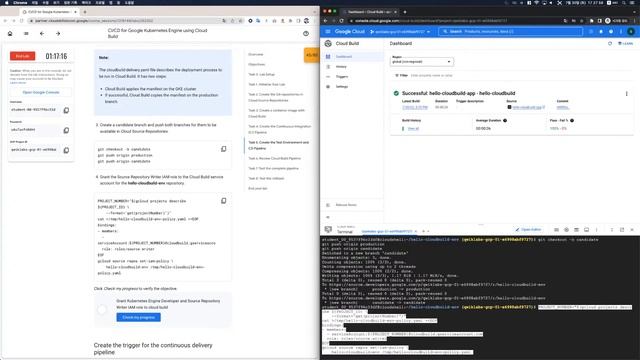
Task: Click the account avatar in Google Cloud
Action: tap(631, 31)
